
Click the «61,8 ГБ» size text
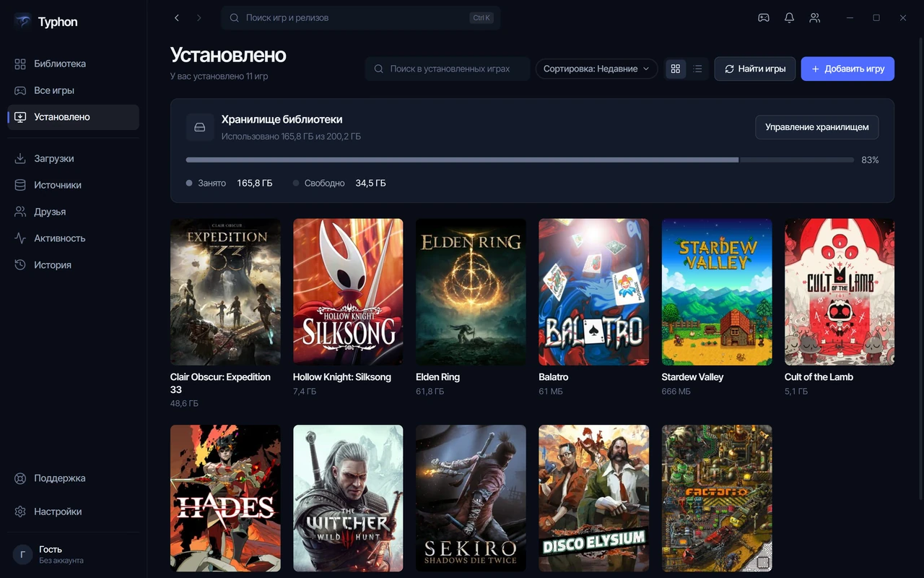pos(430,392)
